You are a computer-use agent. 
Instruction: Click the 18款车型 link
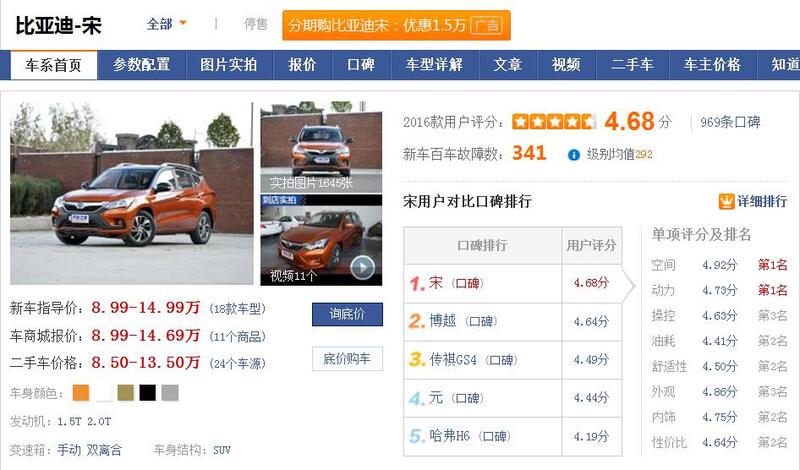coord(237,309)
